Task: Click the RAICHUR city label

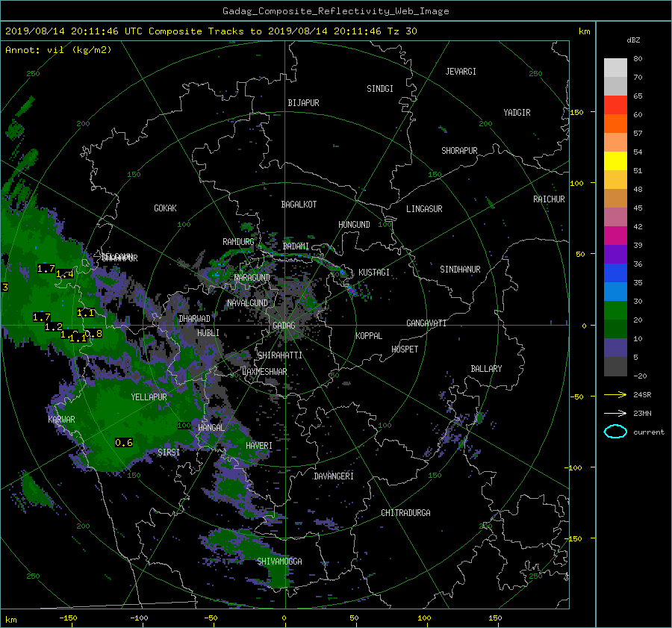Action: click(549, 199)
